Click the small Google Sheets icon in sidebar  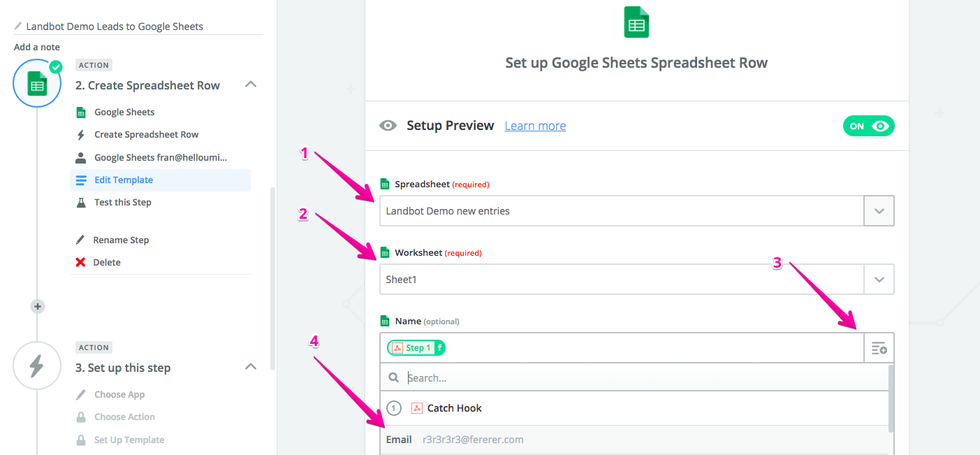(x=81, y=113)
